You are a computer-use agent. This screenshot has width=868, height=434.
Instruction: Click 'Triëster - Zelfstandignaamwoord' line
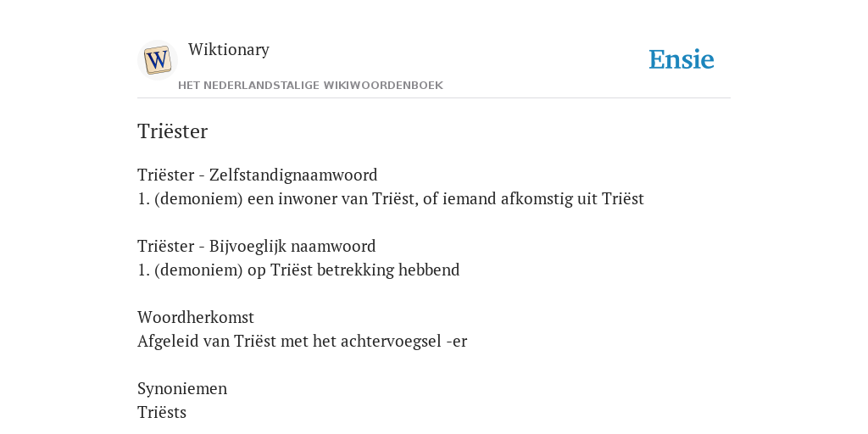pos(258,175)
